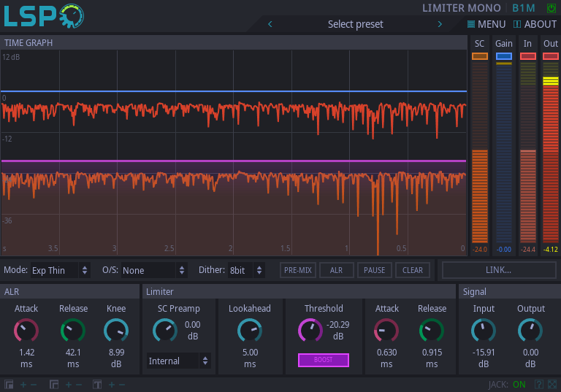
Task: Click the green power bypass icon
Action: (x=552, y=8)
